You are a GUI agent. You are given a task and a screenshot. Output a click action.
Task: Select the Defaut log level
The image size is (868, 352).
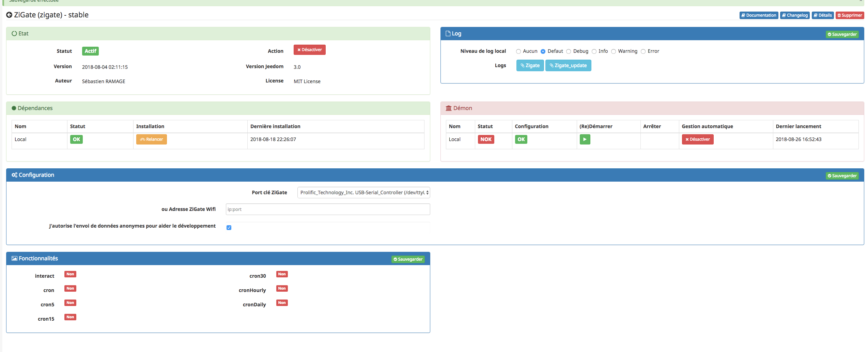pyautogui.click(x=543, y=51)
